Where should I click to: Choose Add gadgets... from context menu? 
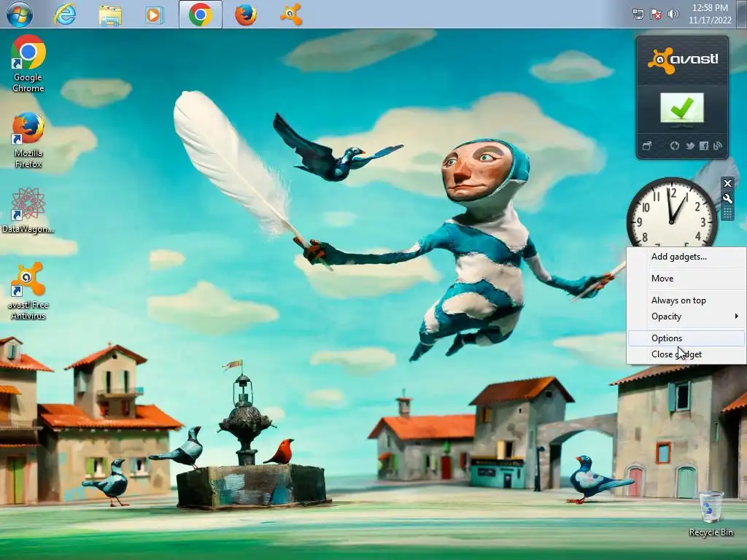[686, 257]
